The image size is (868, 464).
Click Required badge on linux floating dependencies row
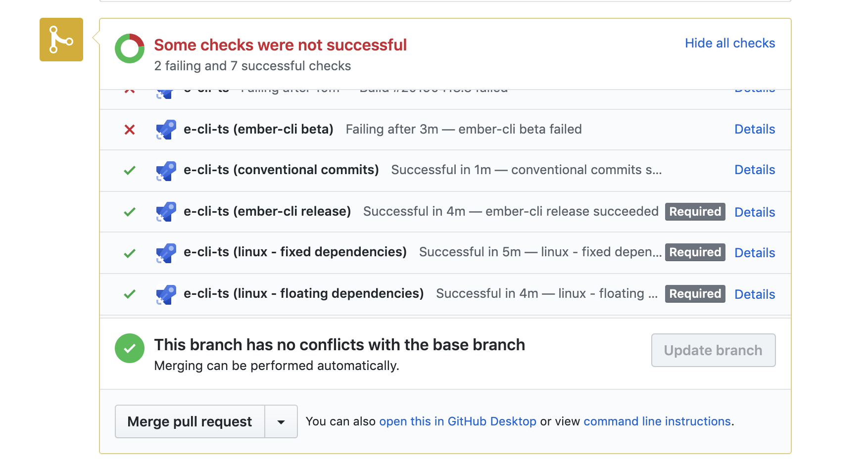(x=695, y=294)
